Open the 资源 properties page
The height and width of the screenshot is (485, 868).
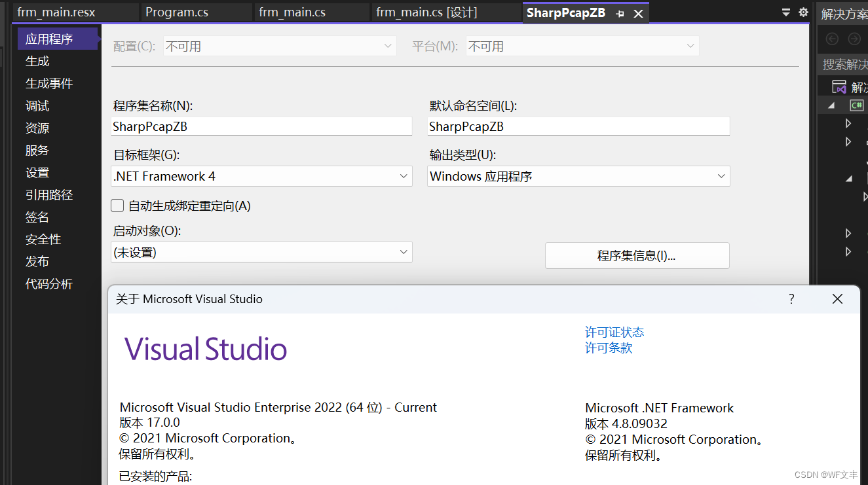(37, 128)
